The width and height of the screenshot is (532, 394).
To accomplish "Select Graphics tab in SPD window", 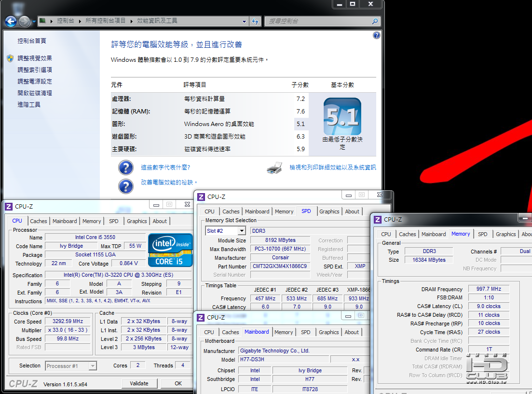I will pyautogui.click(x=329, y=211).
